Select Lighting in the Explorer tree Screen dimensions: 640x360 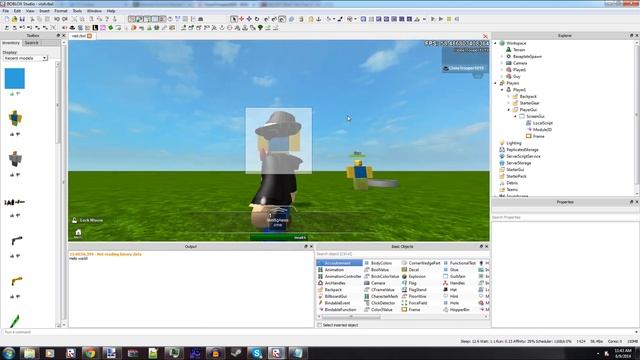pos(514,143)
